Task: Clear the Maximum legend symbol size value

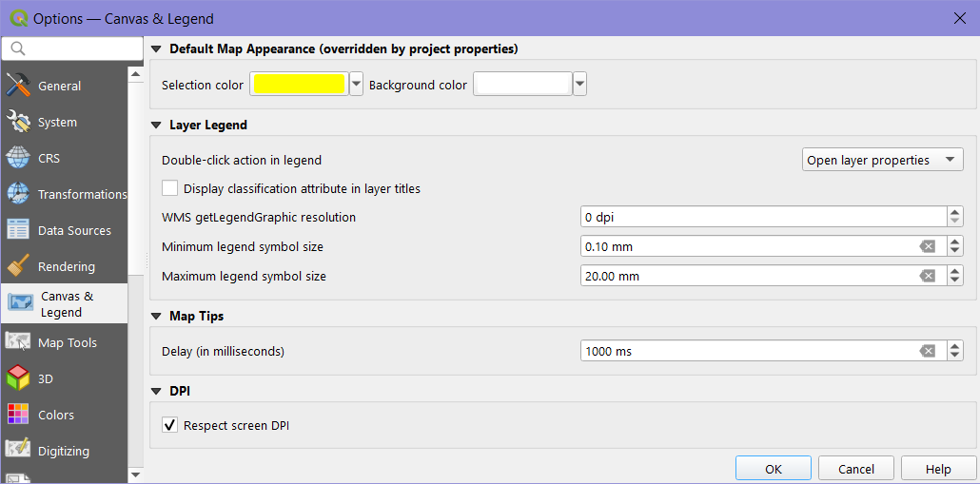Action: click(928, 276)
